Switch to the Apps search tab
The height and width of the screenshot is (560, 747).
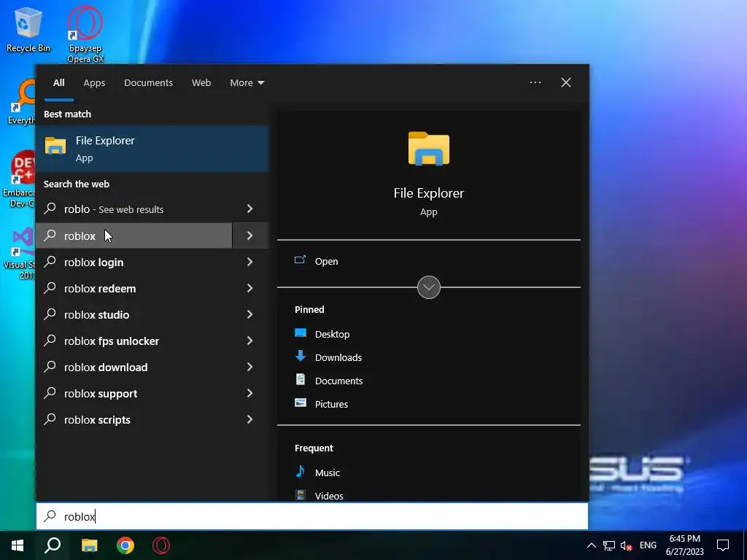pos(94,83)
